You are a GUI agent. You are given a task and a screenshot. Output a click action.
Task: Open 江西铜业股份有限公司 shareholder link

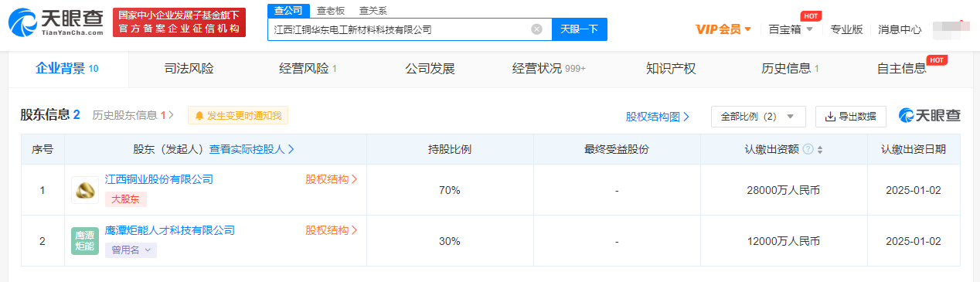pyautogui.click(x=159, y=179)
